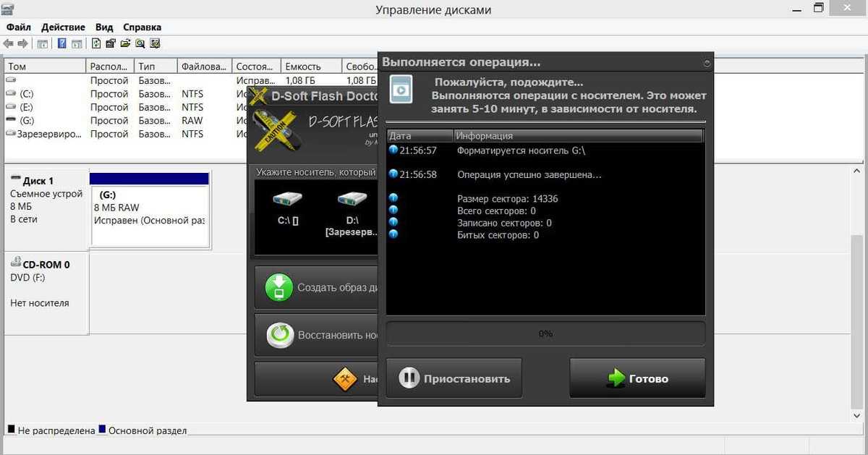868x455 pixels.
Task: Click the Refresh toolbar icon
Action: tap(96, 43)
